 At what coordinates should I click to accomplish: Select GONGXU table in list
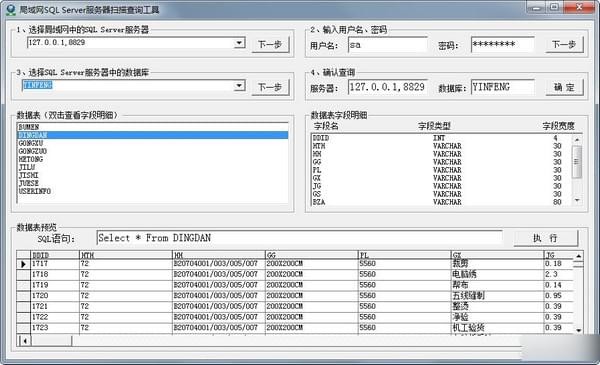(x=153, y=143)
